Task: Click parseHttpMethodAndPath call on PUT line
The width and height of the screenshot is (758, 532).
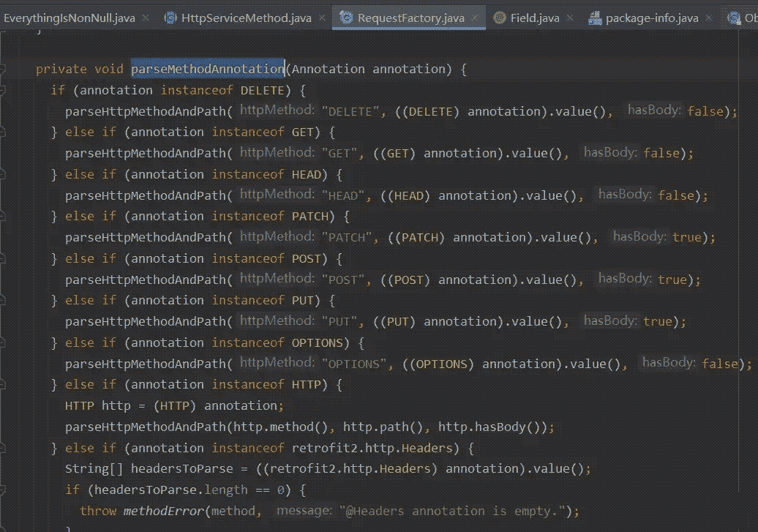Action: (146, 322)
